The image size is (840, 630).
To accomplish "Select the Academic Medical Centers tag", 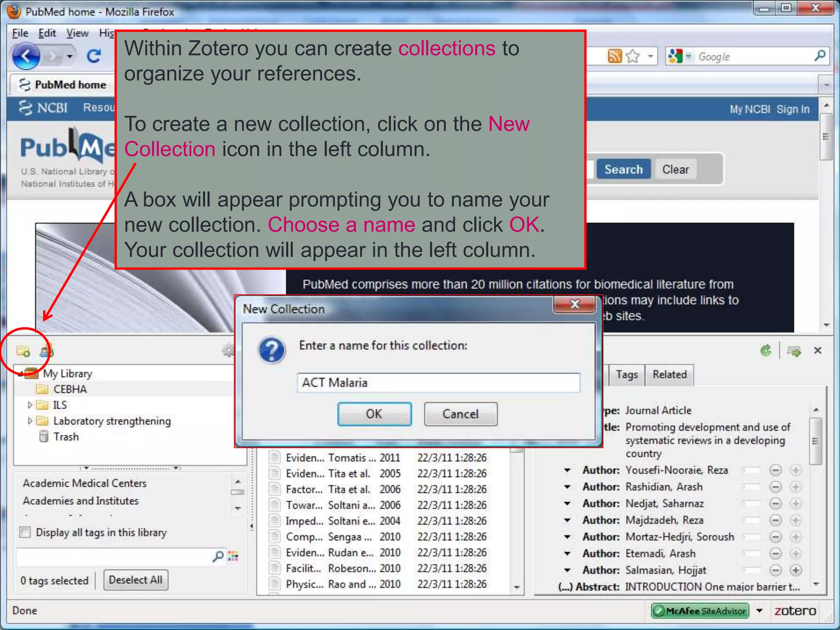I will pos(84,483).
